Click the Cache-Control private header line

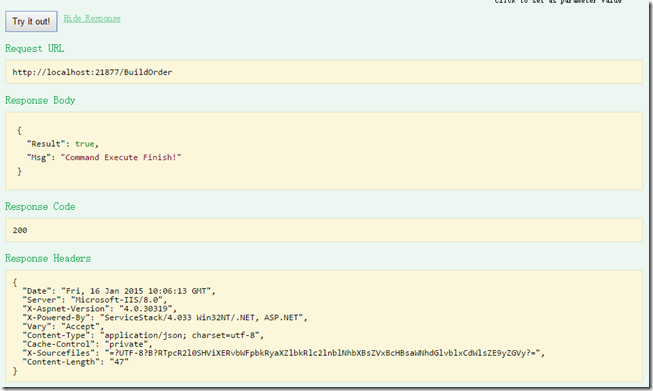[x=87, y=344]
